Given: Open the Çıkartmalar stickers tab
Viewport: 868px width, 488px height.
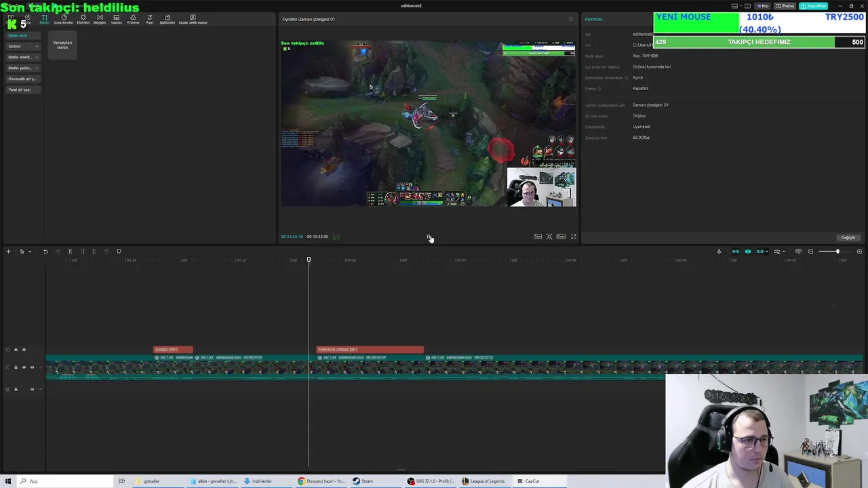Looking at the screenshot, I should click(64, 19).
